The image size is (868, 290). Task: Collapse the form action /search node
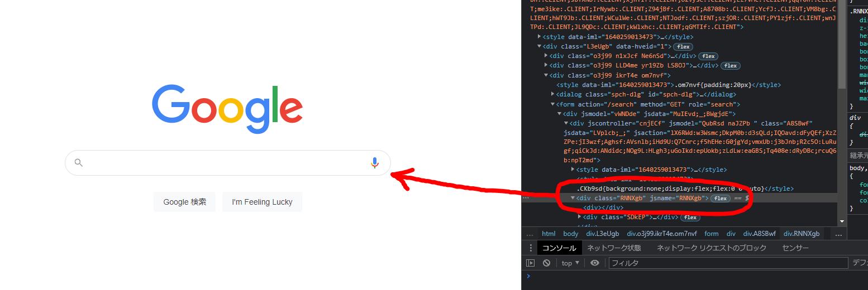pyautogui.click(x=553, y=104)
